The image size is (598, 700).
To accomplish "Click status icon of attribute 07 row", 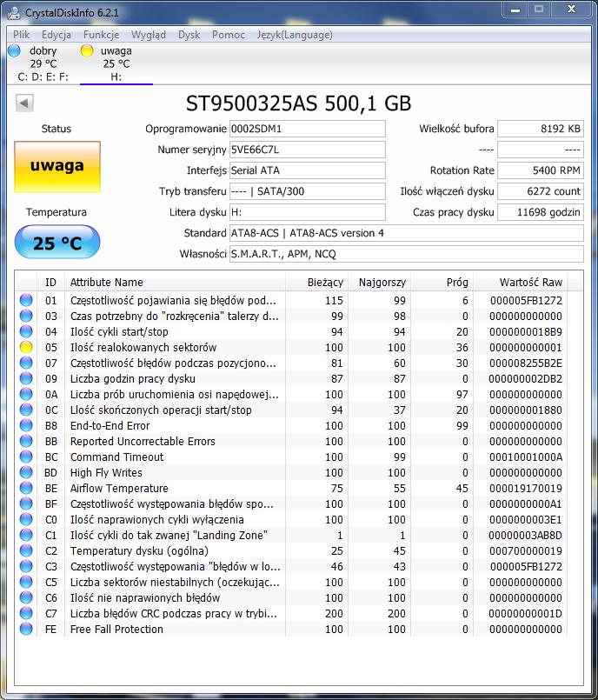I will pyautogui.click(x=26, y=363).
